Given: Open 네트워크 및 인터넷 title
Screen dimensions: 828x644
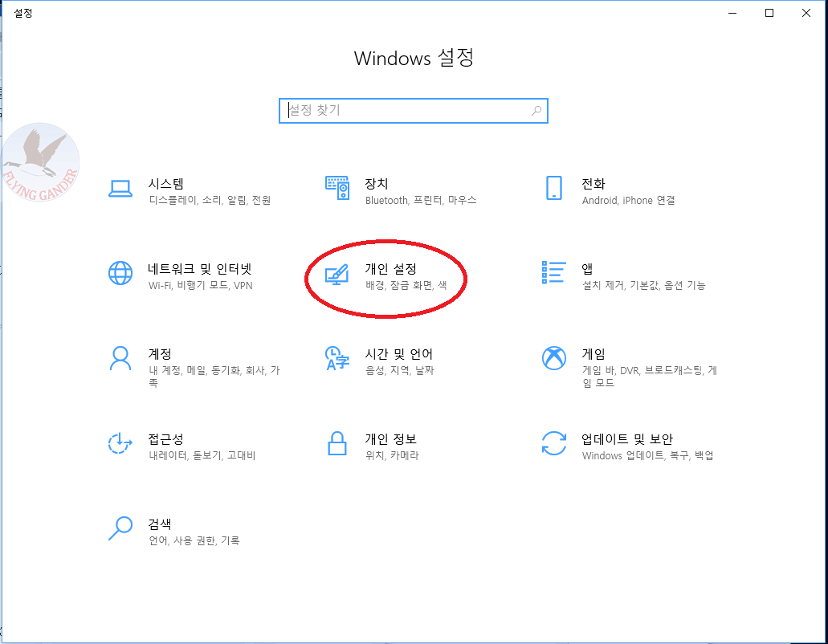Looking at the screenshot, I should 200,269.
